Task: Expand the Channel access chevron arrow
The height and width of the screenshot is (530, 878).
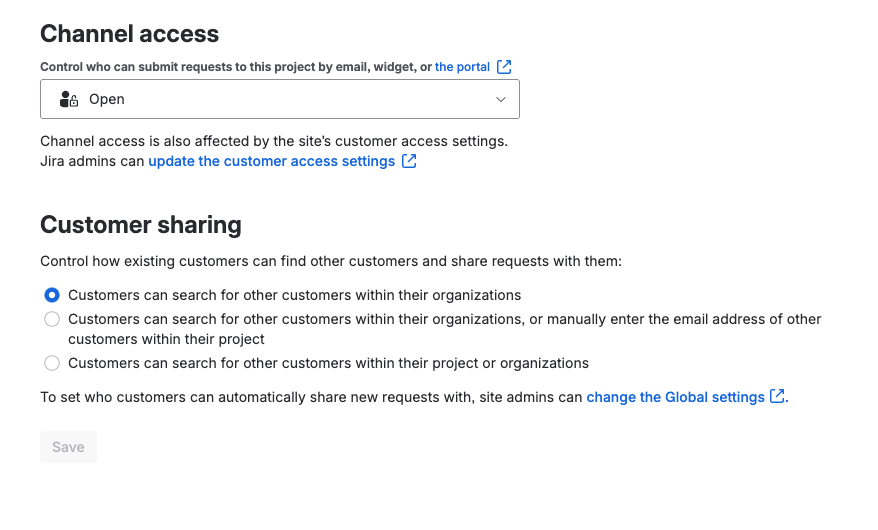Action: pos(502,99)
